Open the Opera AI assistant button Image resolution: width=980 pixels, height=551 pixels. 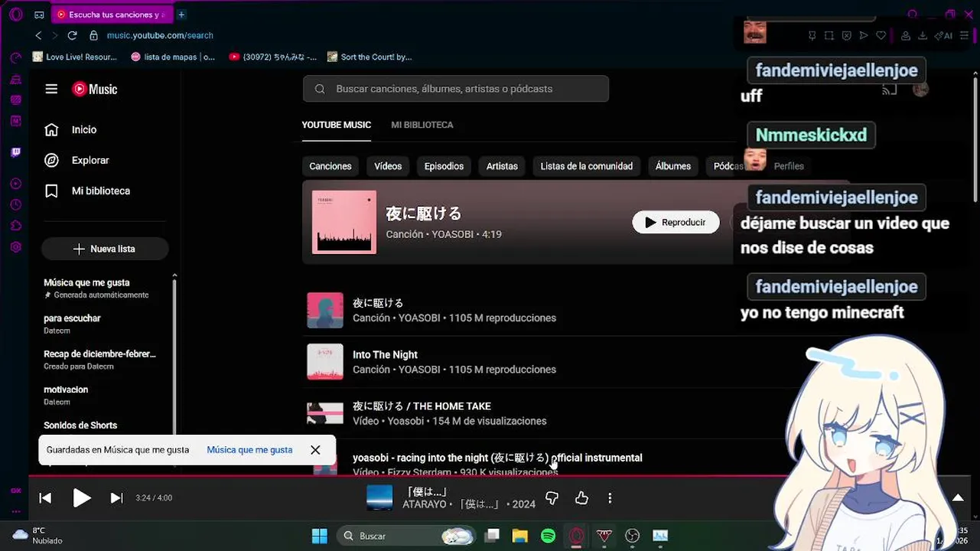coord(943,35)
